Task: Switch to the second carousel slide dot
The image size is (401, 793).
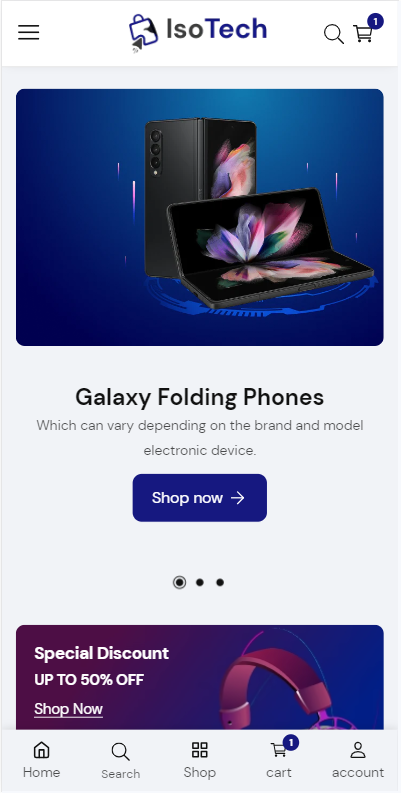Action: [200, 583]
